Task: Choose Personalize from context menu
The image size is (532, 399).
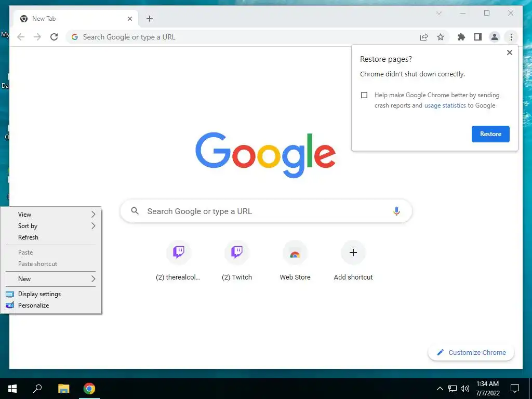Action: [x=51, y=305]
